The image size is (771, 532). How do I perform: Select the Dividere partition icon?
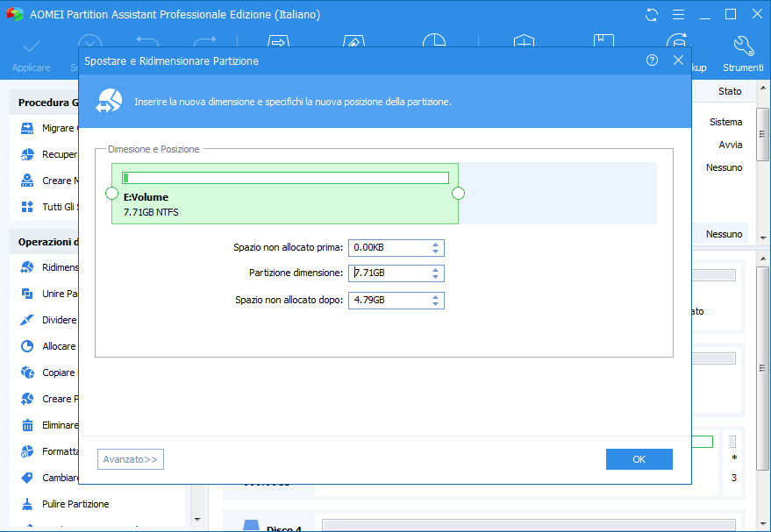[27, 320]
